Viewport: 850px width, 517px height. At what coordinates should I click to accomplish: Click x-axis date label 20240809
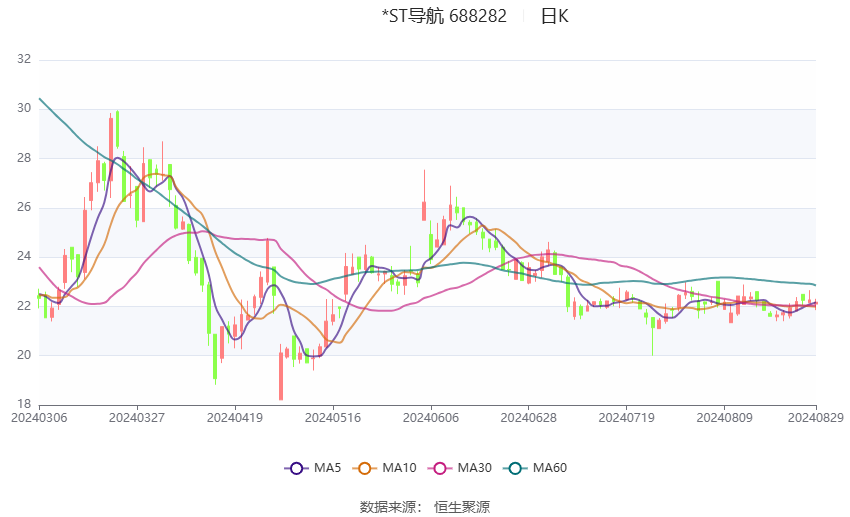724,418
